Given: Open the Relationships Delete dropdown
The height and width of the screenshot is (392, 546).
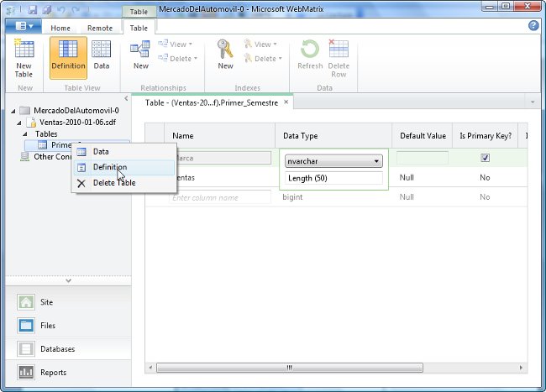Looking at the screenshot, I should click(177, 59).
